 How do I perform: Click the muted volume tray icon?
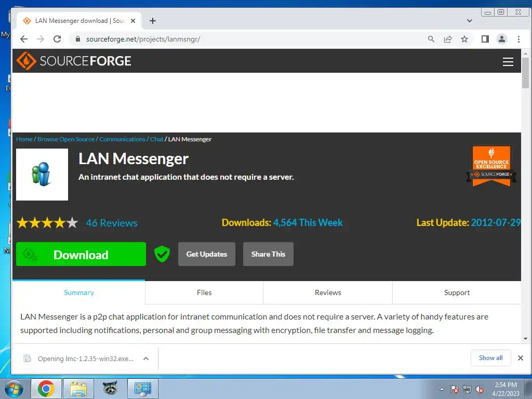click(480, 389)
